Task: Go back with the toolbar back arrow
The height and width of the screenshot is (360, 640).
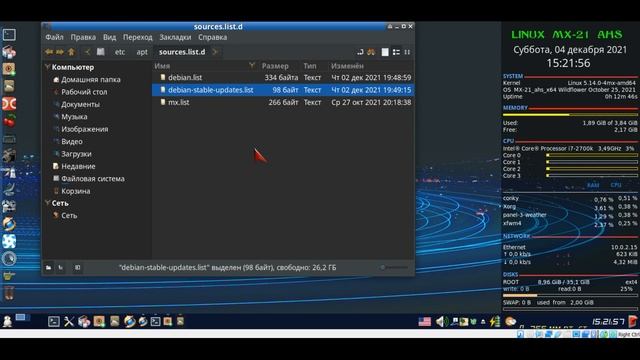Action: click(49, 52)
